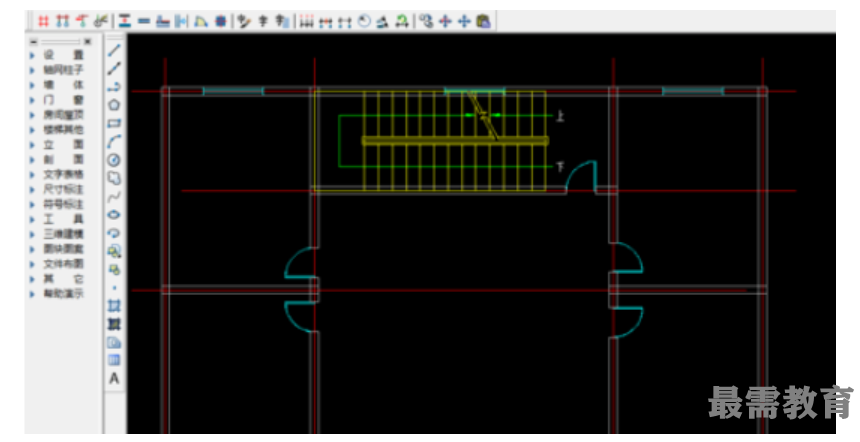This screenshot has width=860, height=442.
Task: Select the Arc tool
Action: click(114, 141)
